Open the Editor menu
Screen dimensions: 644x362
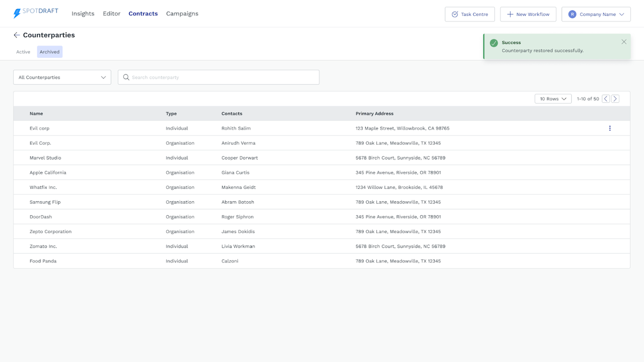click(x=111, y=14)
